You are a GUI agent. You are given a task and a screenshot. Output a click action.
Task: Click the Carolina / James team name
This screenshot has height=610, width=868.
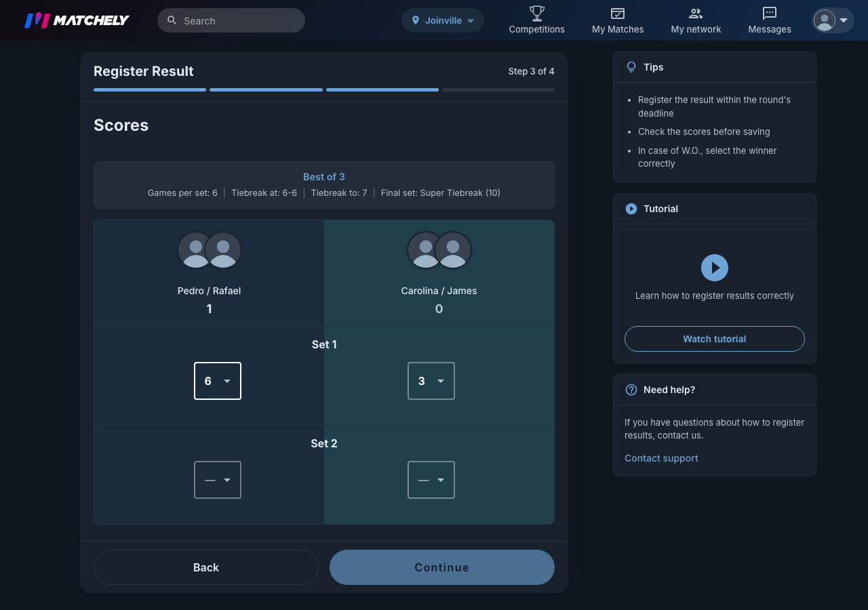tap(439, 291)
